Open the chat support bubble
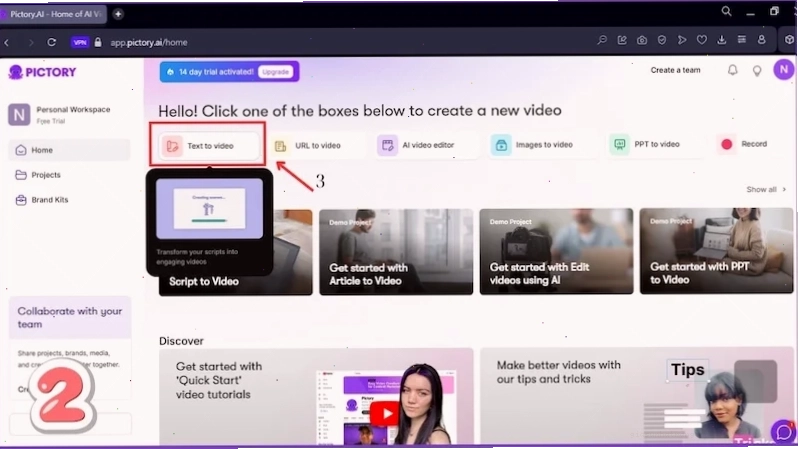The height and width of the screenshot is (451, 798). click(783, 432)
